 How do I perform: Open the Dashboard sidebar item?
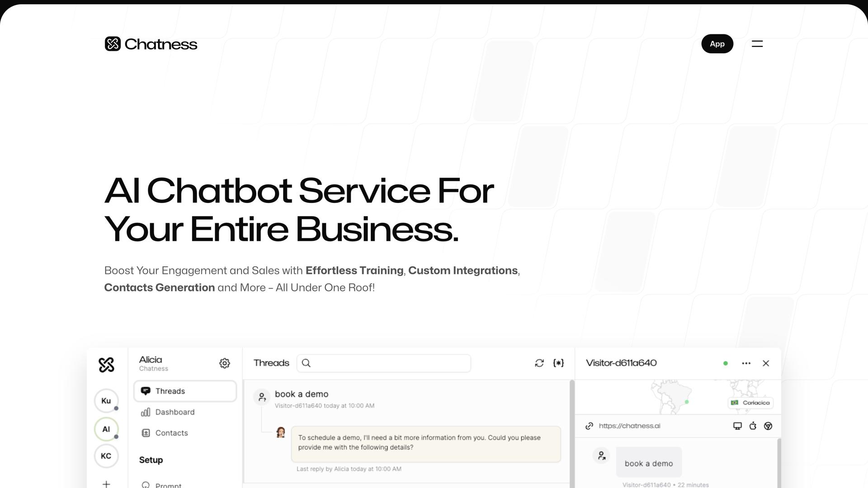pos(175,412)
